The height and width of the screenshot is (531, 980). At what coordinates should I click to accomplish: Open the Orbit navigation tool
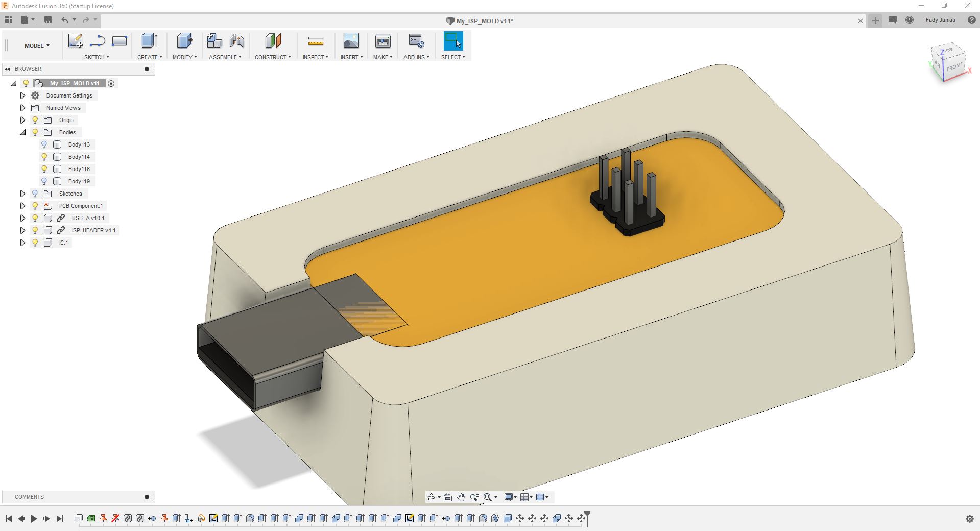pyautogui.click(x=431, y=497)
